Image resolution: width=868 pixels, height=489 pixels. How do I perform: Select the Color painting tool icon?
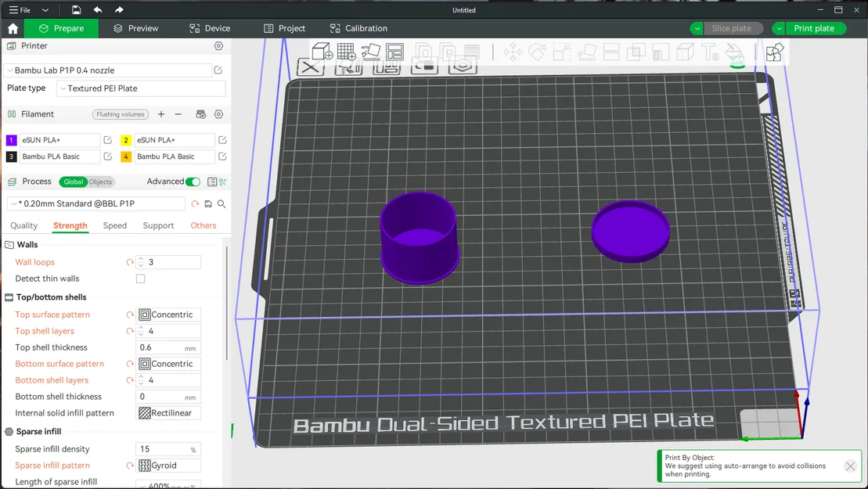tap(735, 52)
